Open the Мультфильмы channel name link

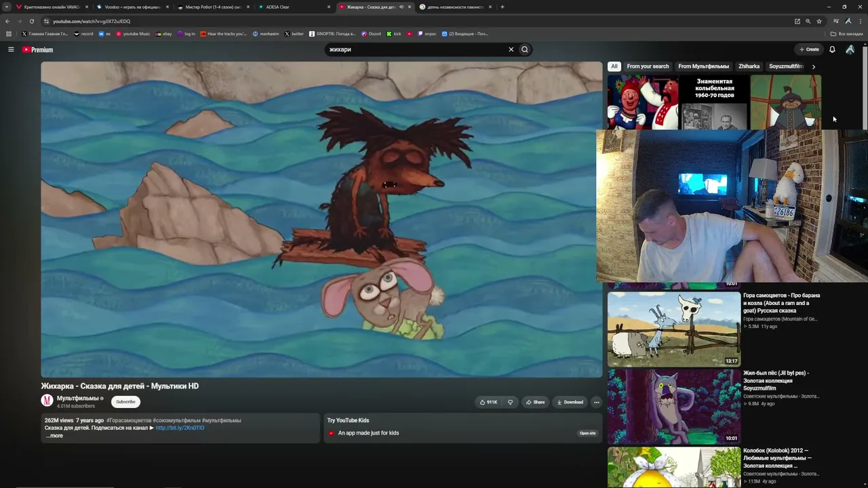tap(78, 398)
